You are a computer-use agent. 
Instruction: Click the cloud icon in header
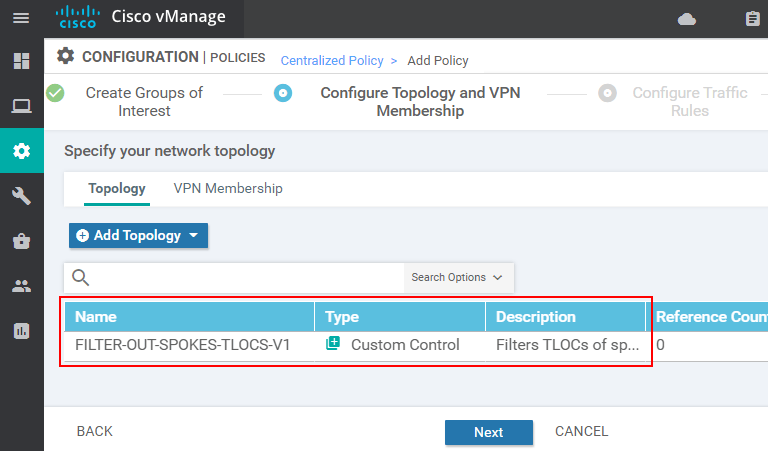point(686,19)
